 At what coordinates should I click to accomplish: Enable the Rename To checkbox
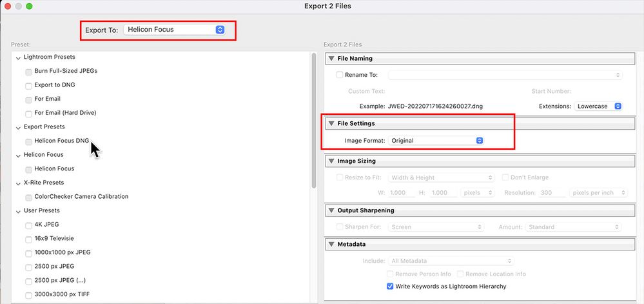340,75
